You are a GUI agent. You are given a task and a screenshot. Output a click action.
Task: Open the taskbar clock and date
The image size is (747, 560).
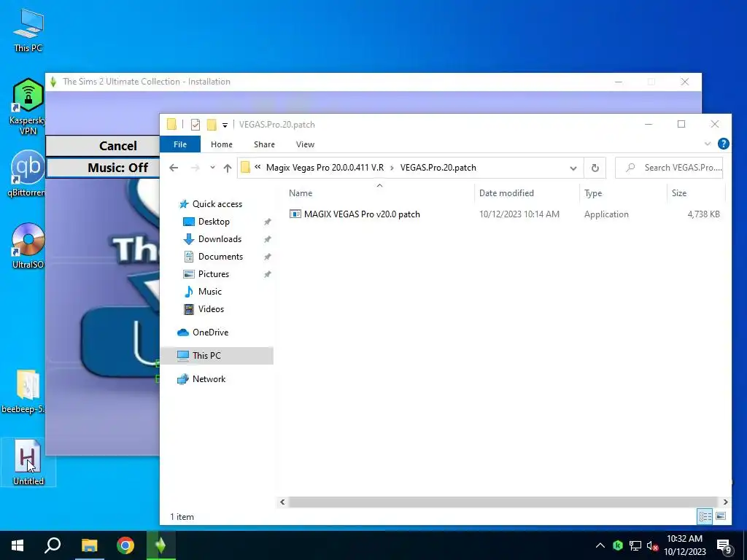click(x=684, y=545)
